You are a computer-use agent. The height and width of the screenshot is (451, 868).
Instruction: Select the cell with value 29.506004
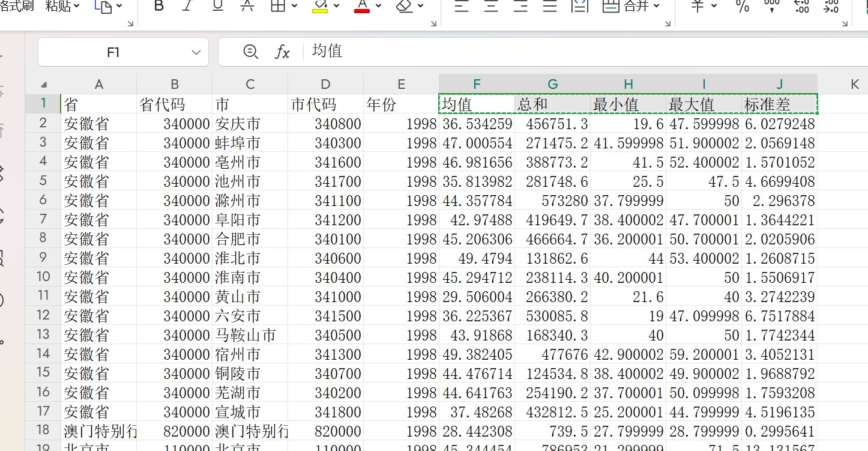click(477, 296)
